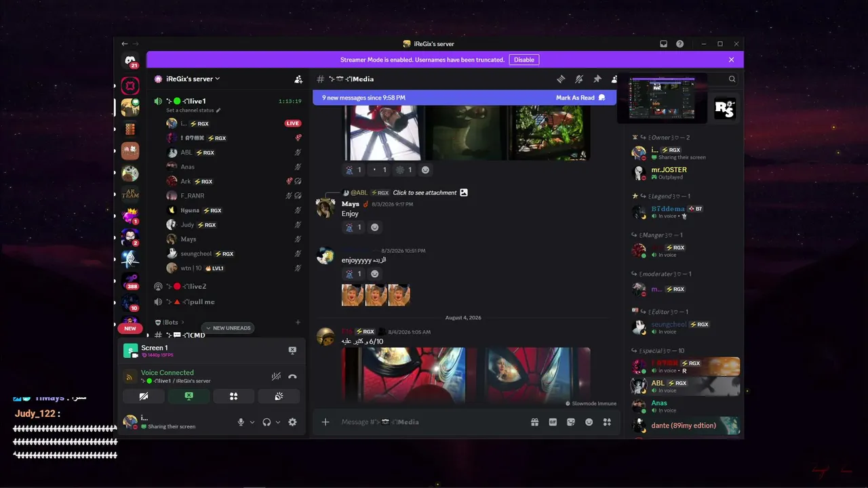Toggle noise suppression in Voice Connected row
This screenshot has width=868, height=488.
pos(276,376)
